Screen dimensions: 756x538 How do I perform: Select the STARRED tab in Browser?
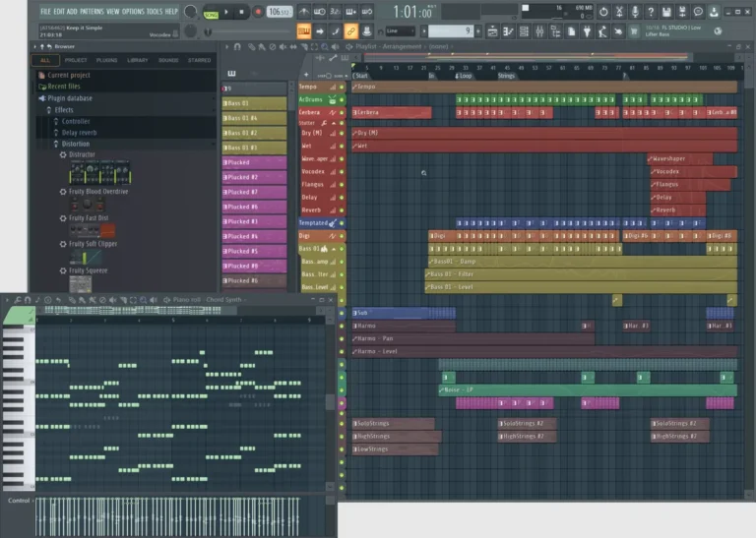coord(199,60)
